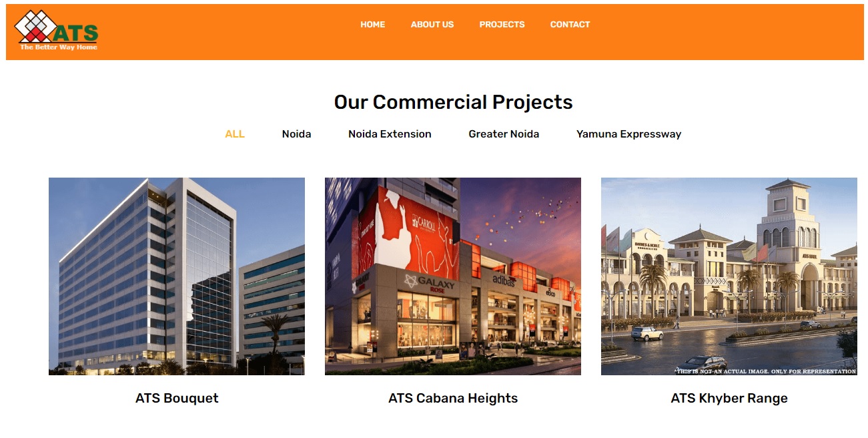This screenshot has height=438, width=868.
Task: Click the Galaxy Rose sign in Cabana image
Action: tap(430, 284)
